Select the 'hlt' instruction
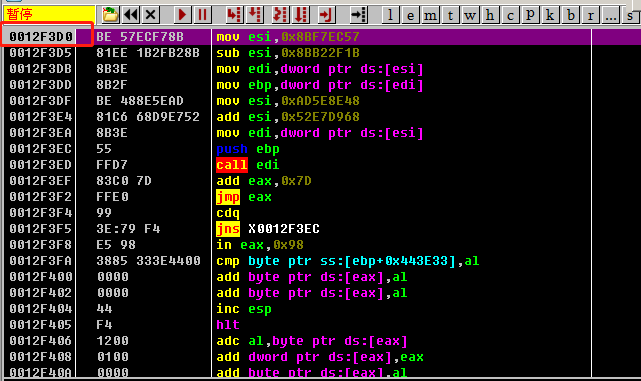The height and width of the screenshot is (381, 641). point(228,325)
